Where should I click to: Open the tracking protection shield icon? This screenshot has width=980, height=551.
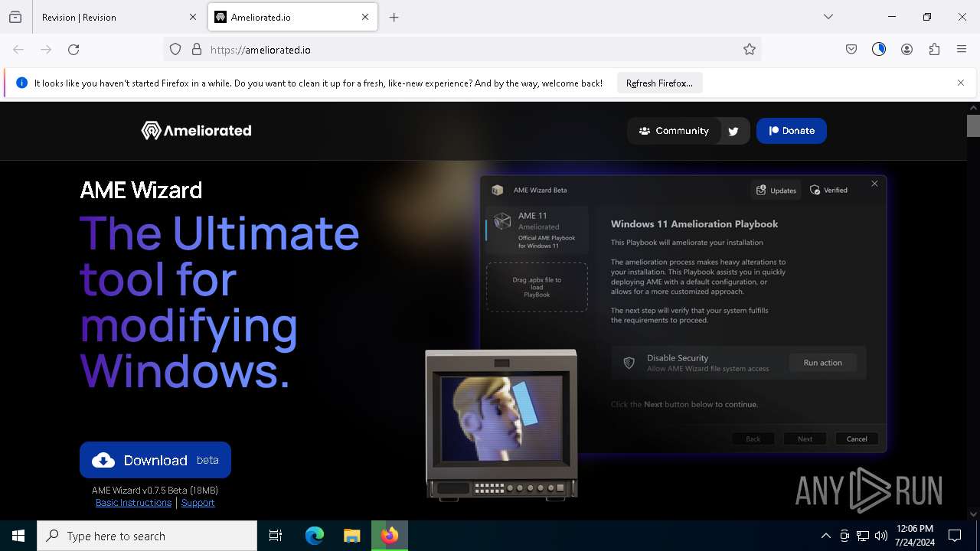(x=175, y=50)
